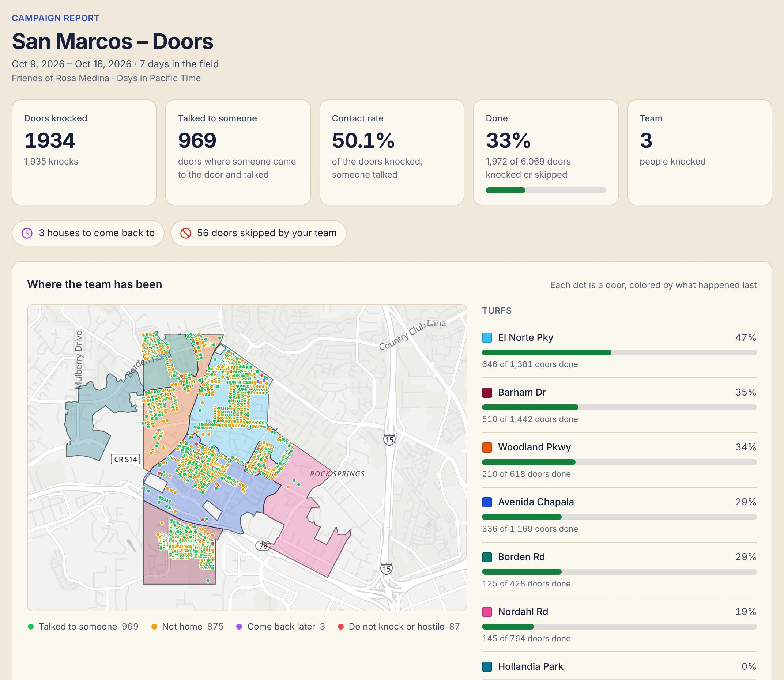Open the '3 houses to come back to' pill
Image resolution: width=784 pixels, height=680 pixels.
[x=88, y=233]
